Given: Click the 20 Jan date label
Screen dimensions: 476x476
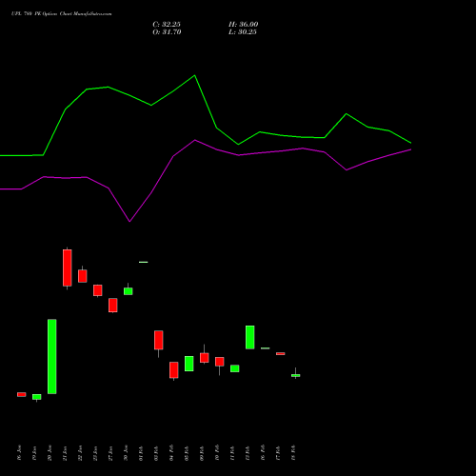Looking at the screenshot, I should point(50,452).
